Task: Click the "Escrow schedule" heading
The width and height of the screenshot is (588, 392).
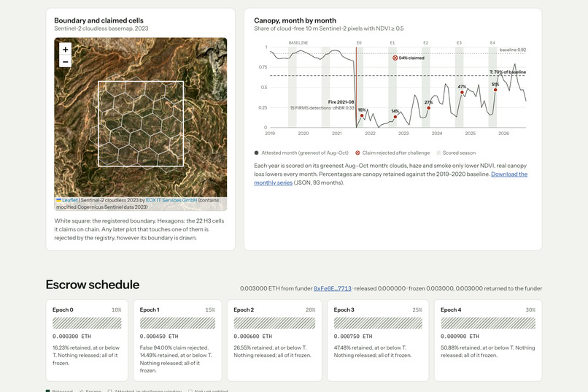Action: coord(93,285)
